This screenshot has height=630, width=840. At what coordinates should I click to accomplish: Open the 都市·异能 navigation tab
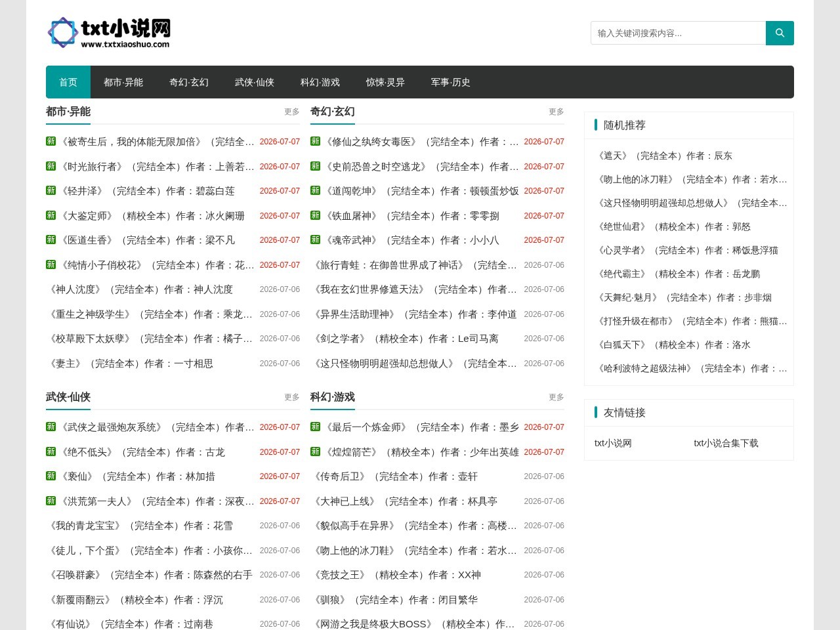click(x=123, y=82)
